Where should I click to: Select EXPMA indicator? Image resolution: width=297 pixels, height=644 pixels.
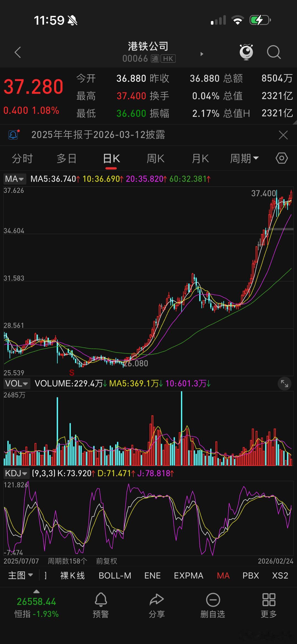189,576
